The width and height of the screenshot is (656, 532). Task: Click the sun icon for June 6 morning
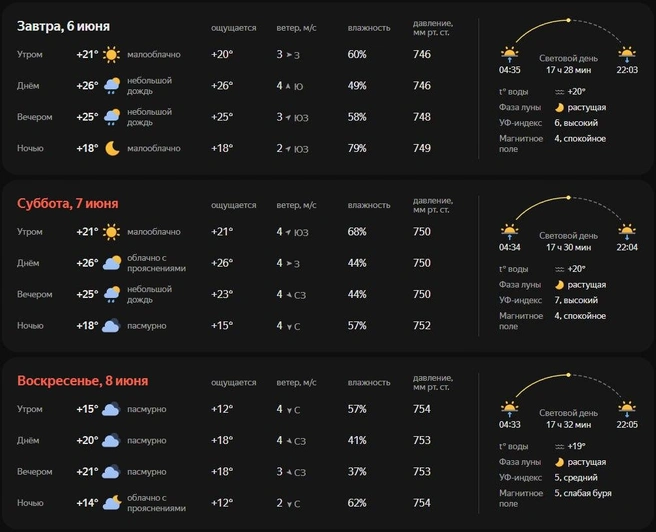coord(111,54)
